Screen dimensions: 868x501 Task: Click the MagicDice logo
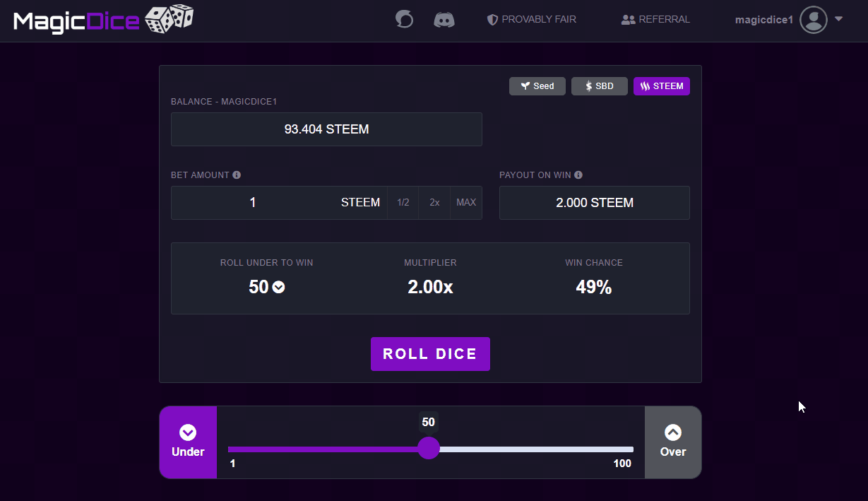click(x=103, y=20)
